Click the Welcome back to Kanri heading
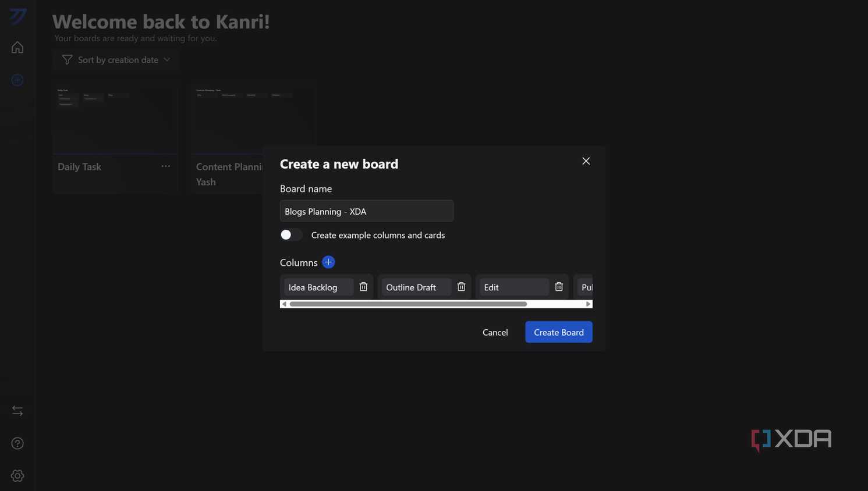Viewport: 868px width, 491px height. click(x=161, y=22)
